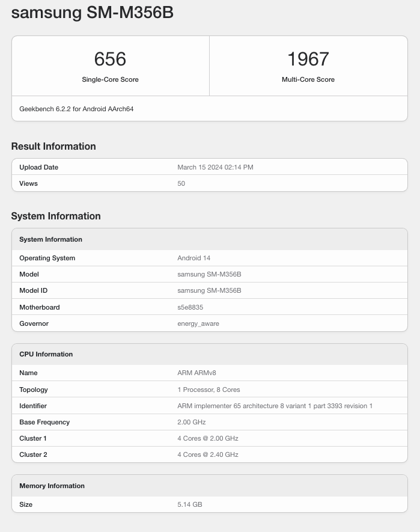
Task: Click the Multi-Core Score label
Action: (x=308, y=79)
